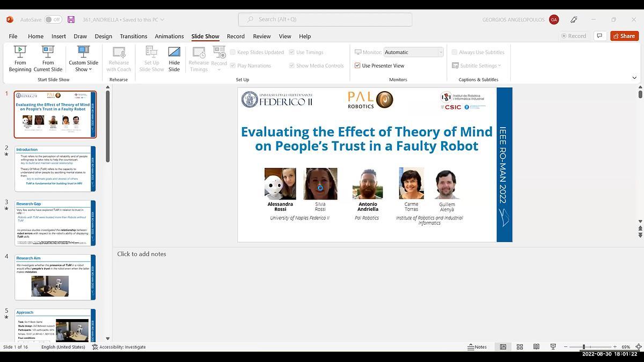Screen dimensions: 644x362
Task: Open the Review tab
Action: click(261, 36)
